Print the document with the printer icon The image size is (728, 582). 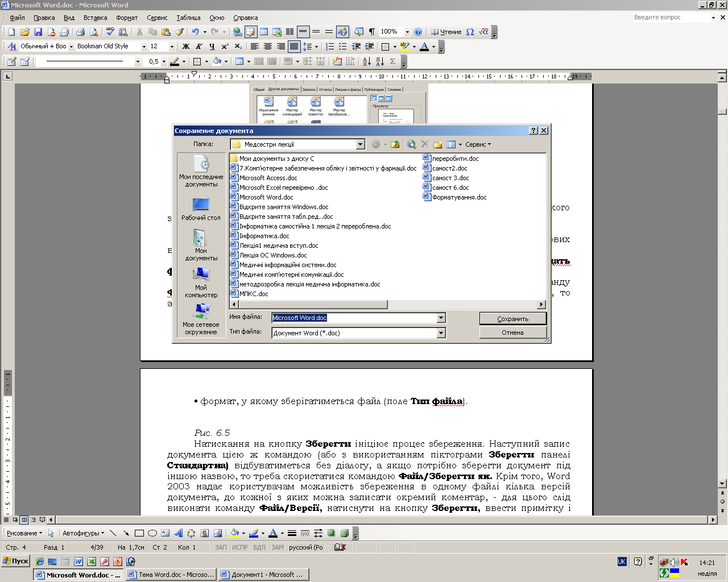[80, 32]
